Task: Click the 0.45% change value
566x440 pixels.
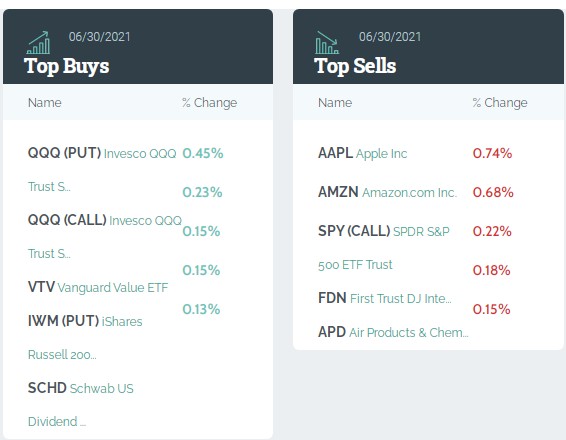Action: click(203, 153)
